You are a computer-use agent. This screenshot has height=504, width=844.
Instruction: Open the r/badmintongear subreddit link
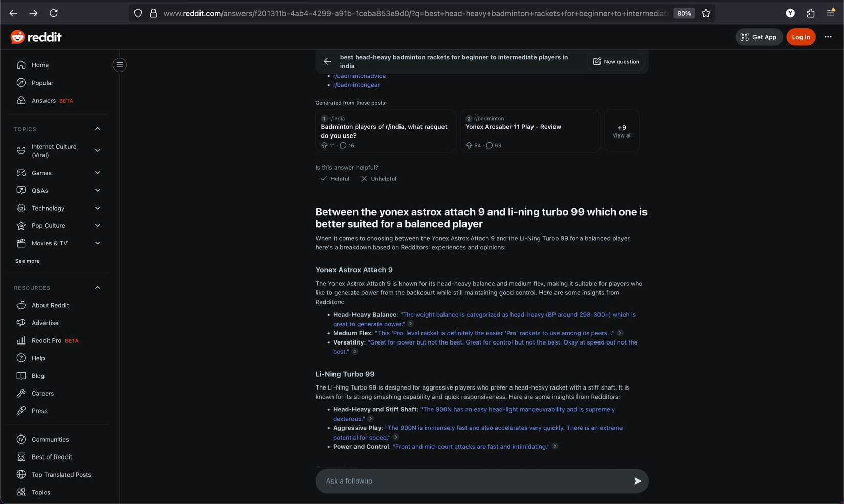tap(356, 85)
